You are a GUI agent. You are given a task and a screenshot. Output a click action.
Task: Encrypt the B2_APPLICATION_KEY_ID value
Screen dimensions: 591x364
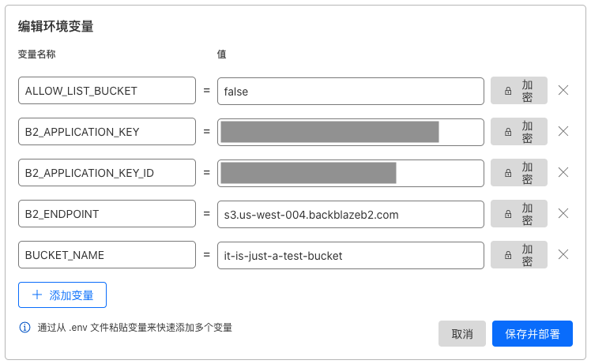pyautogui.click(x=519, y=173)
